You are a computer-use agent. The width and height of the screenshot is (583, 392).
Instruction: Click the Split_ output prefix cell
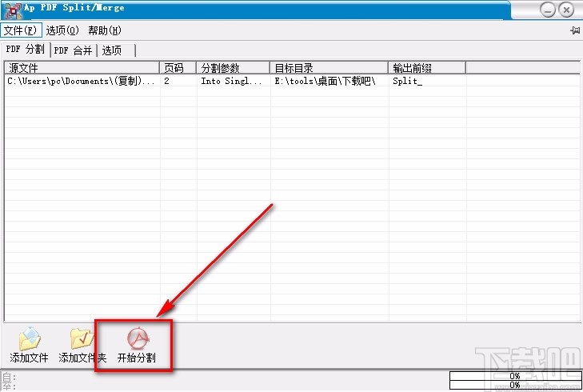click(427, 81)
